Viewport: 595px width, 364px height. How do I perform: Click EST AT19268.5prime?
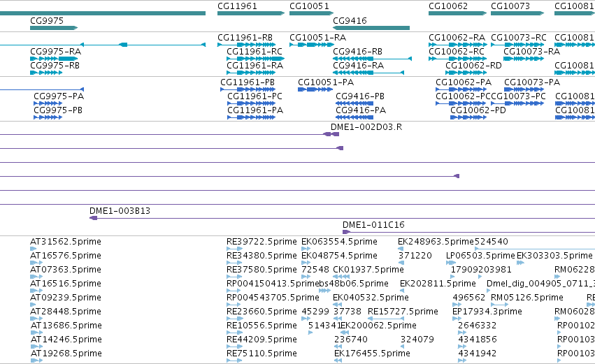coord(66,354)
